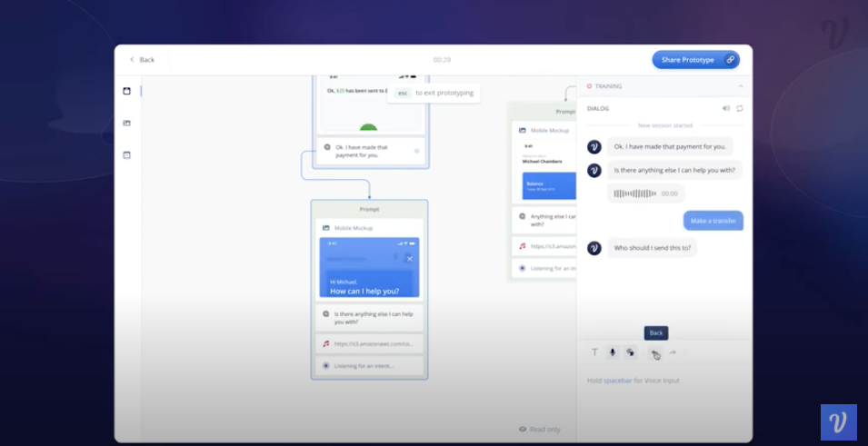Image resolution: width=868 pixels, height=446 pixels.
Task: Click the forward redo arrow in dialog toolbar
Action: click(673, 352)
